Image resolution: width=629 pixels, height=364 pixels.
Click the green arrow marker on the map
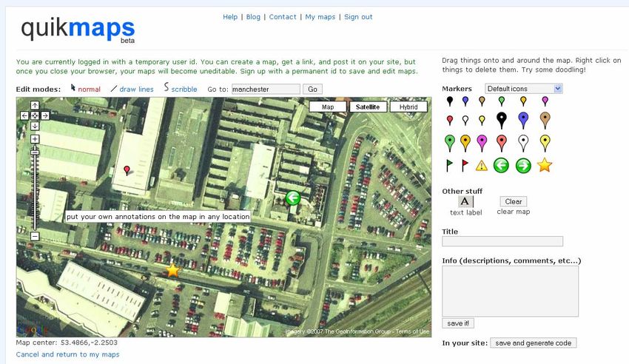tap(293, 198)
